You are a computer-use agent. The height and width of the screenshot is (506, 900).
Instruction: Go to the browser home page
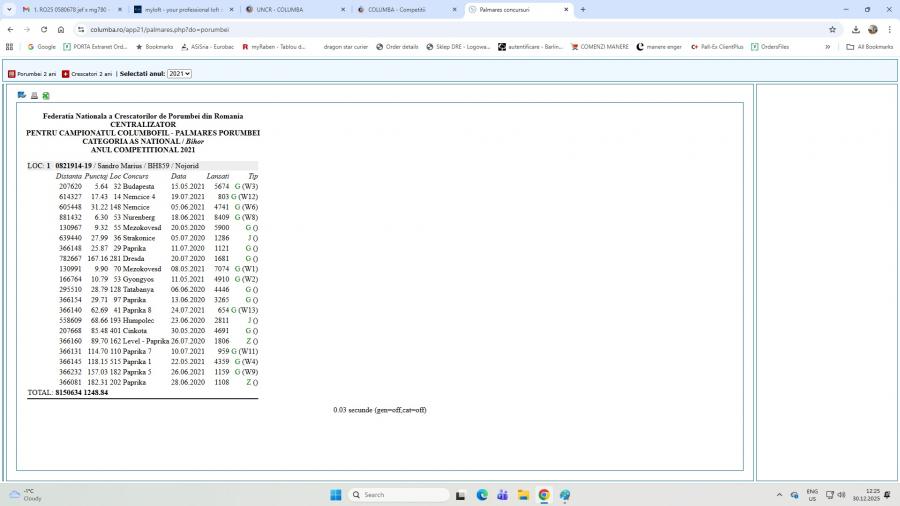point(60,30)
